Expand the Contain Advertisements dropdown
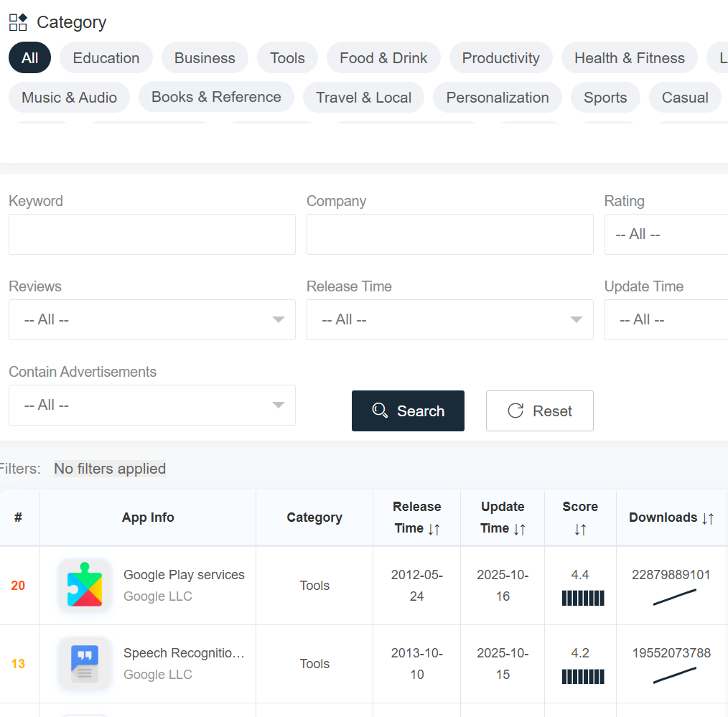The width and height of the screenshot is (728, 717). pyautogui.click(x=152, y=405)
